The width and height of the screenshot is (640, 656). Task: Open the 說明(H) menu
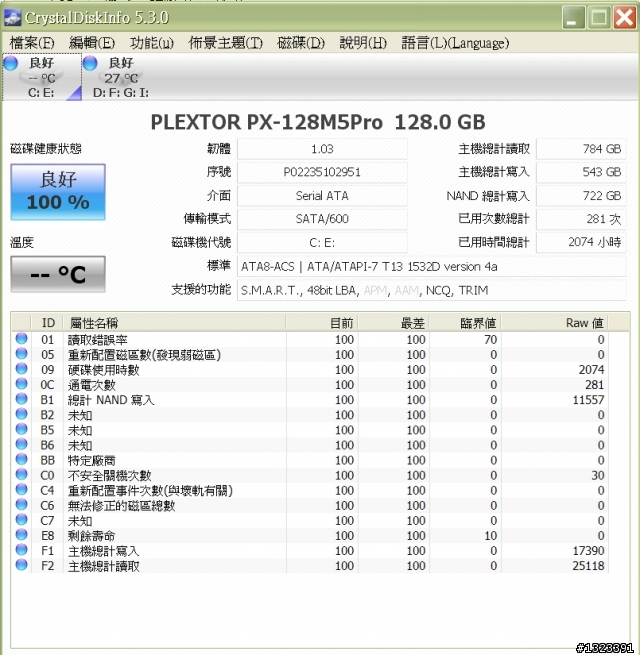click(363, 43)
